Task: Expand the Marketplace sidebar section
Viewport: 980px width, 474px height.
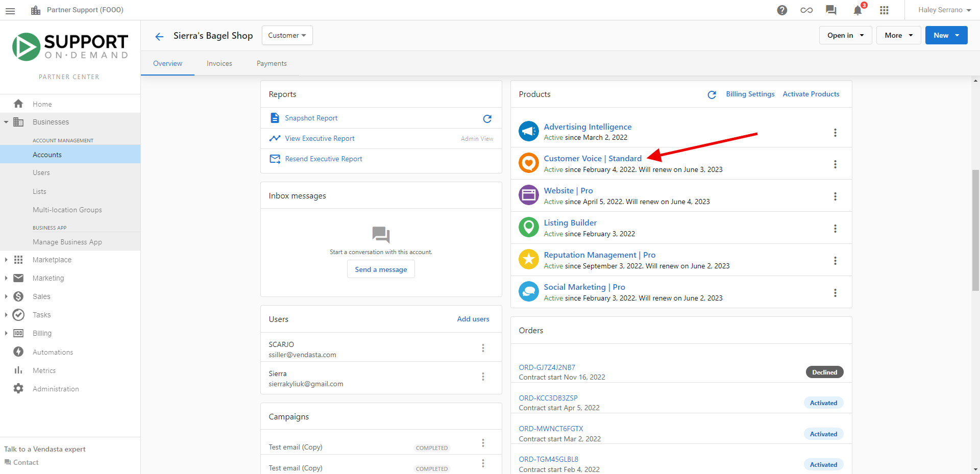Action: 52,260
